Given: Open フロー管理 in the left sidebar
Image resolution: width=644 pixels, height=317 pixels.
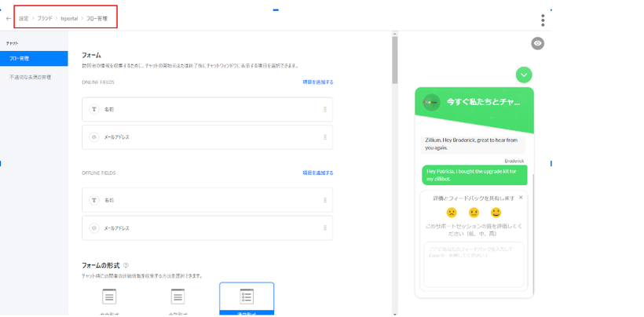Looking at the screenshot, I should [x=34, y=59].
